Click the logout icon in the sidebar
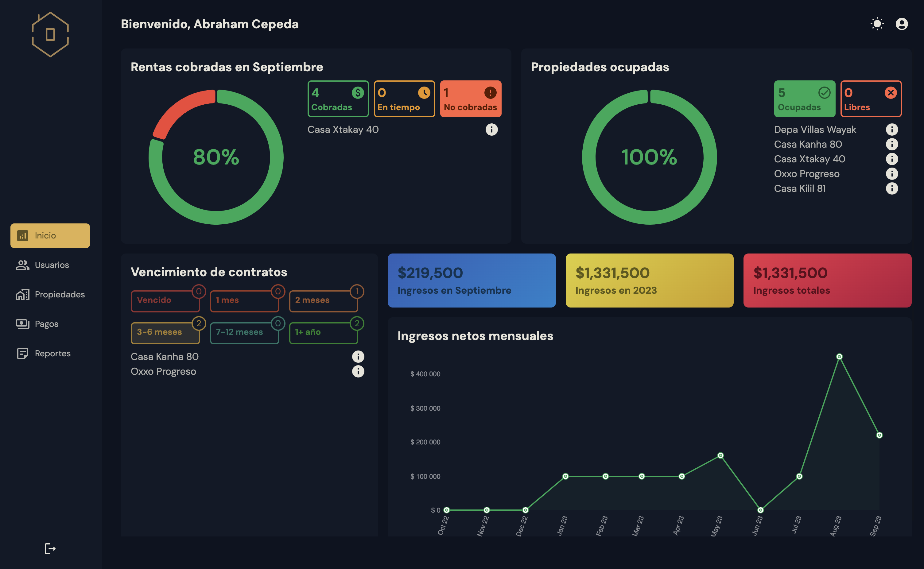Viewport: 924px width, 569px height. tap(50, 549)
